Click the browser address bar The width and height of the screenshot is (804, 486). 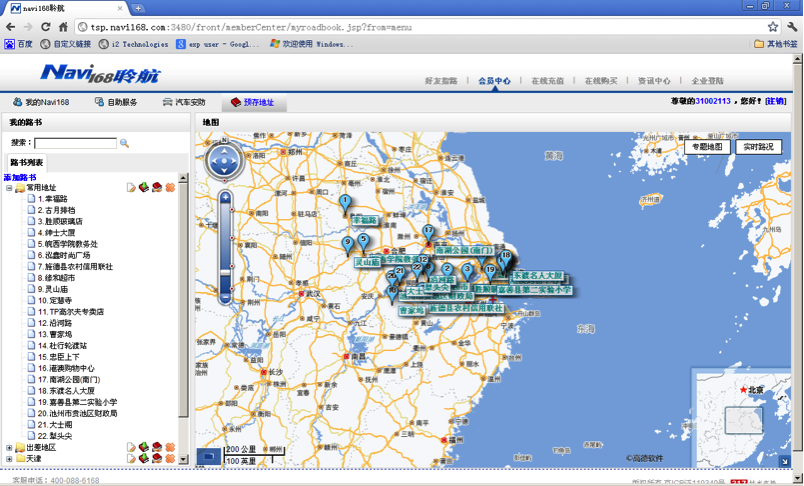click(426, 27)
